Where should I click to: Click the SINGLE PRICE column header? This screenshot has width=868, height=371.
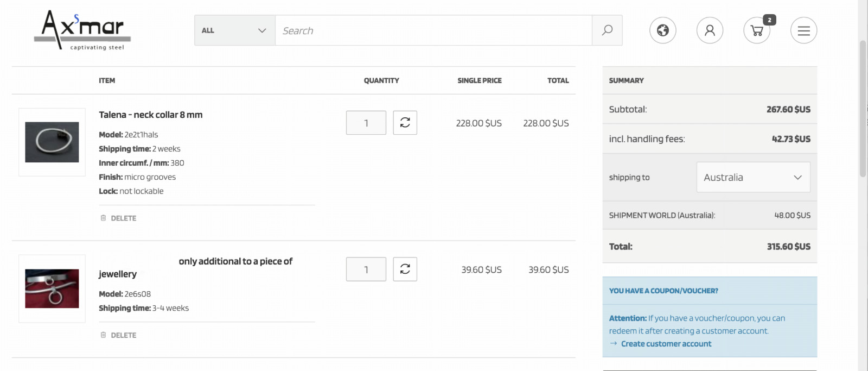coord(480,80)
